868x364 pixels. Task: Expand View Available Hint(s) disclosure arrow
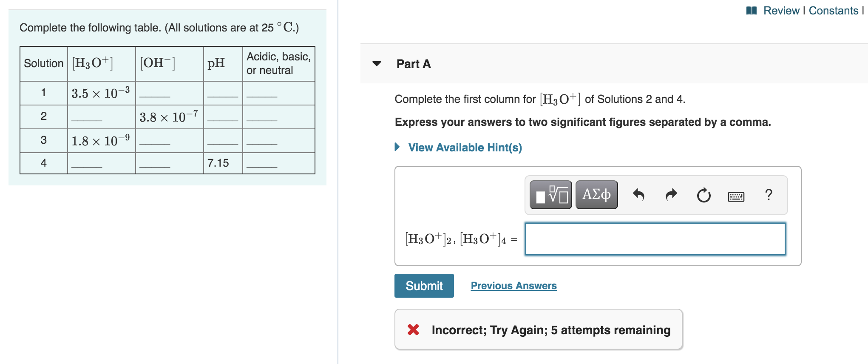[397, 148]
